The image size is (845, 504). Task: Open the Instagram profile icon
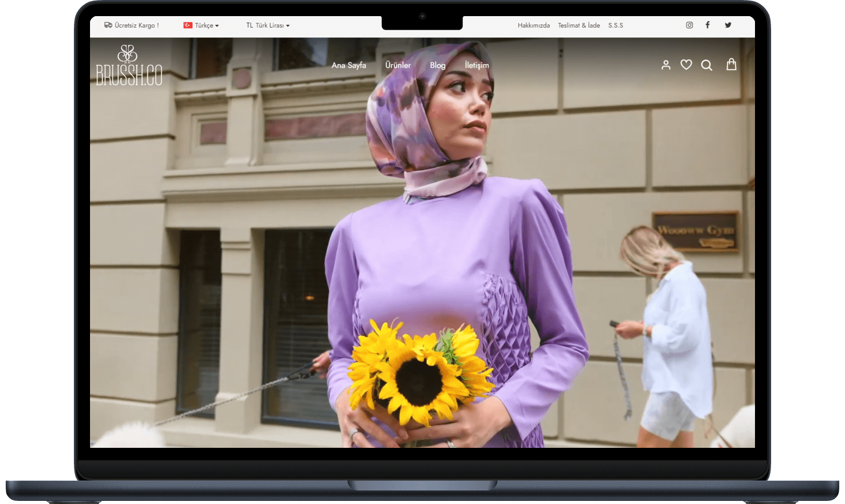coord(689,25)
